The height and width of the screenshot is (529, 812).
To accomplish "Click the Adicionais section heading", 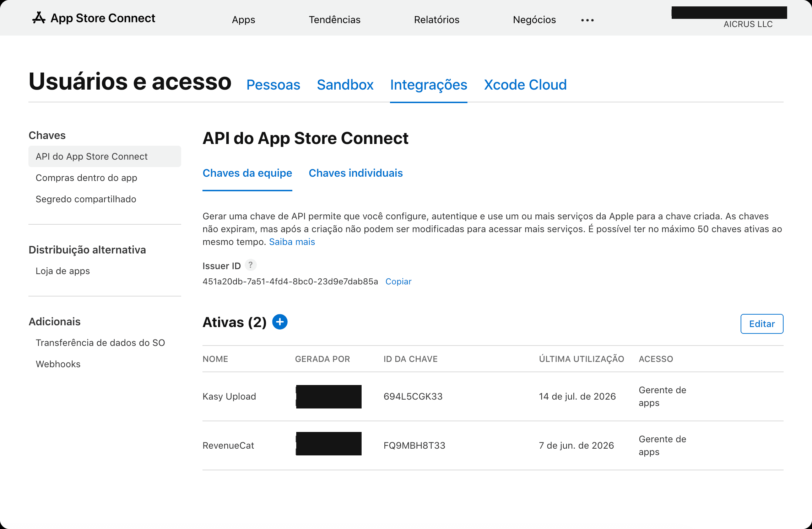I will pyautogui.click(x=54, y=322).
